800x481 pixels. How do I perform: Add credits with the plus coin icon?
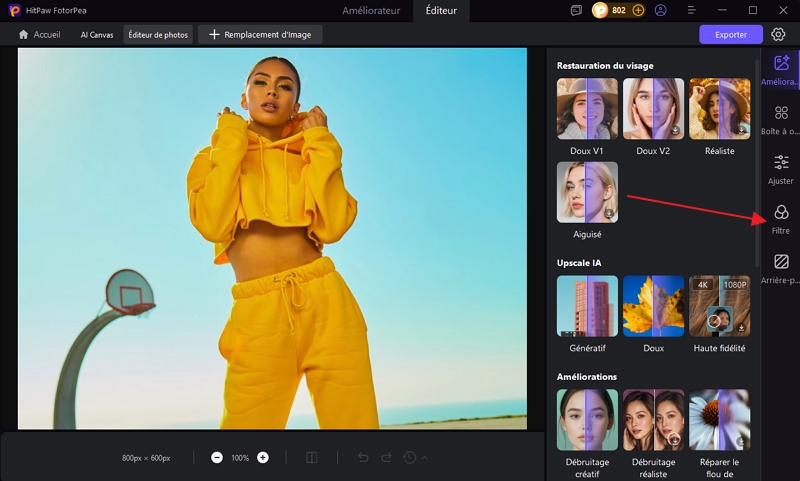pos(638,10)
